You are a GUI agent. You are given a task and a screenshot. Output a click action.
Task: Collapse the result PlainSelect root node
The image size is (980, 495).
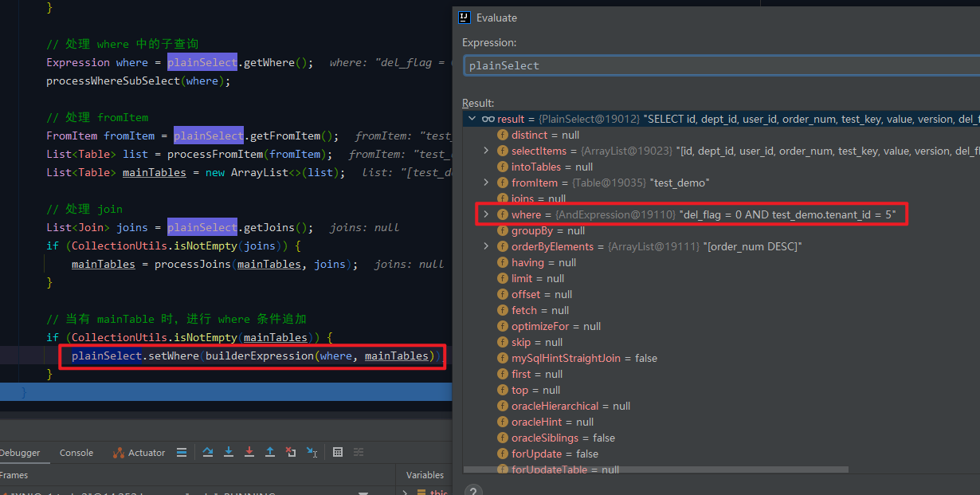point(472,119)
